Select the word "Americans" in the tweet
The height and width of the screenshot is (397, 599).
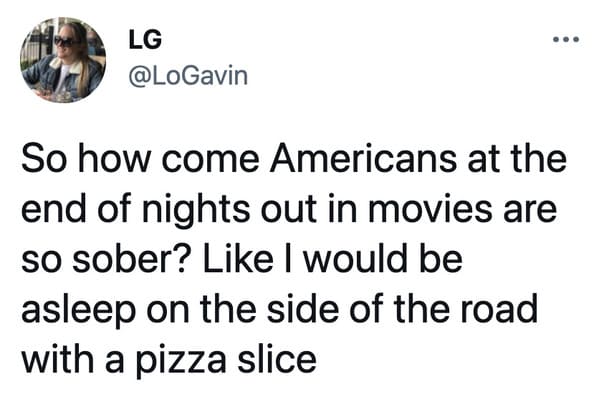[363, 158]
